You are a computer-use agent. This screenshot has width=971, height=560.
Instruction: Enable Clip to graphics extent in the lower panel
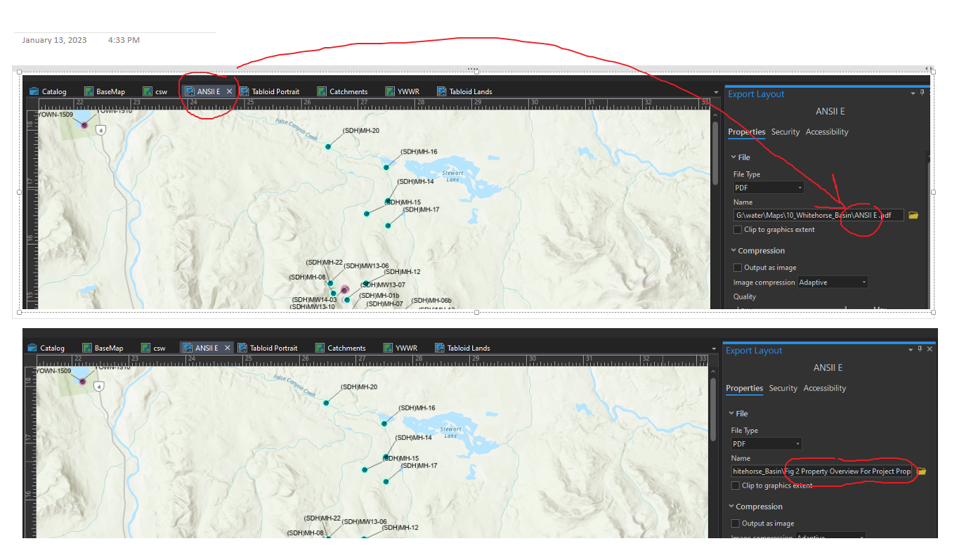[x=736, y=485]
